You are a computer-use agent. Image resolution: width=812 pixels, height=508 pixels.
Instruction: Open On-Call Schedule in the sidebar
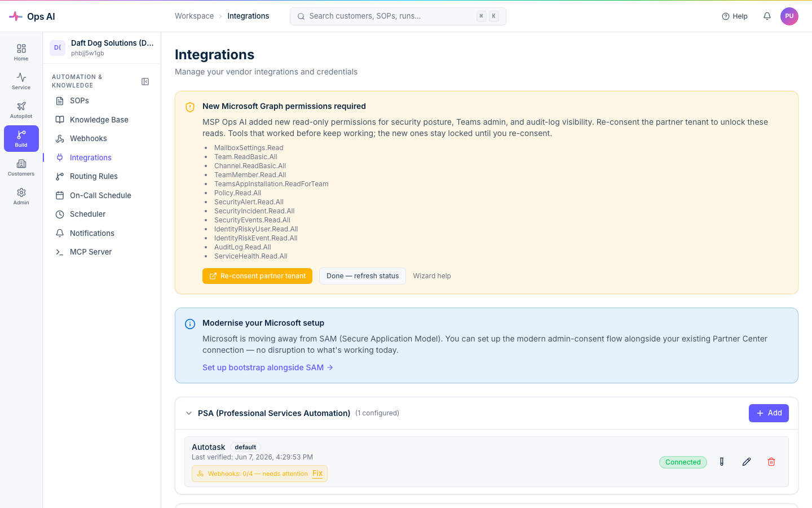tap(102, 195)
